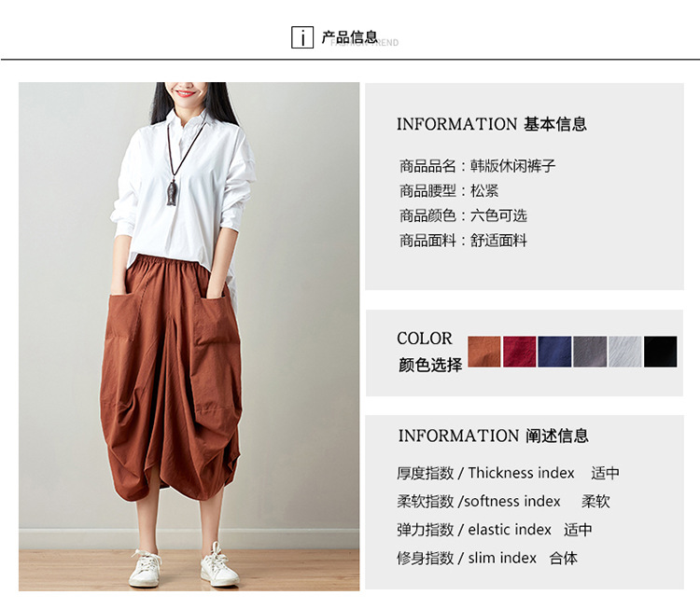Viewport: 700px width, 609px height.
Task: Click product name line 韩版休闲裤子
Action: (x=477, y=166)
